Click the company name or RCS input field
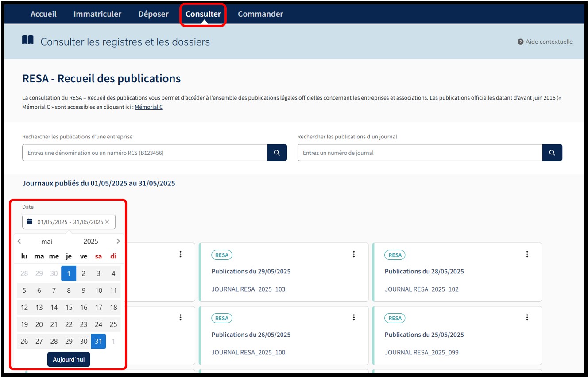Viewport: 588px width, 377px height. click(144, 153)
